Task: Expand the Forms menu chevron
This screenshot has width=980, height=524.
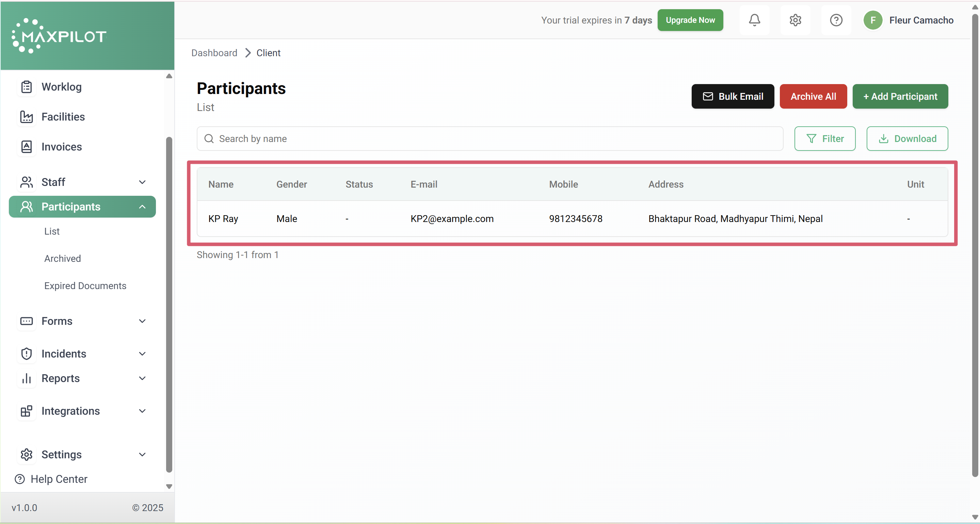Action: click(x=142, y=321)
